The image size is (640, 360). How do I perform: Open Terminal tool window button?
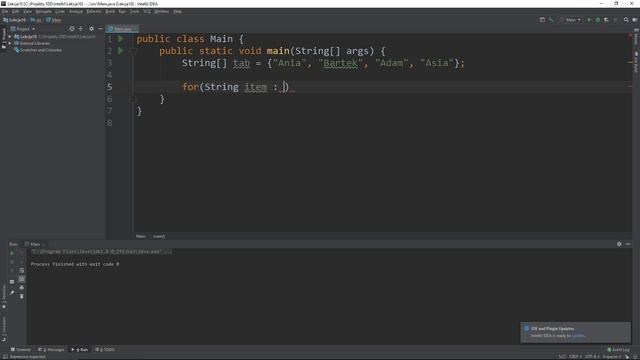point(21,350)
